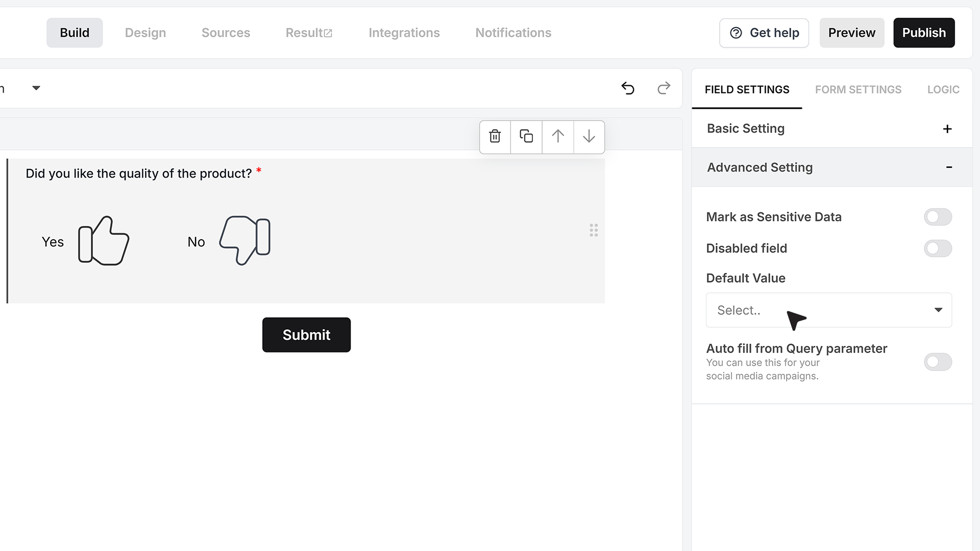980x551 pixels.
Task: Collapse the Advanced Setting section
Action: (832, 167)
